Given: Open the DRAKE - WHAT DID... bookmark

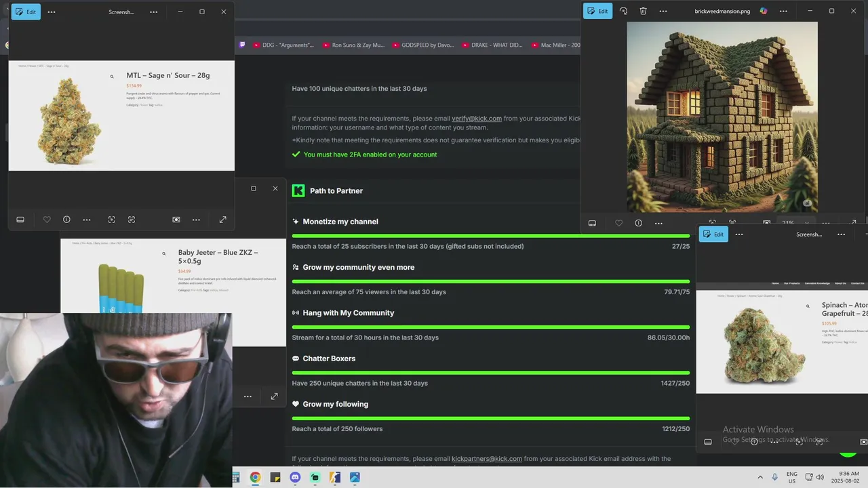Looking at the screenshot, I should pyautogui.click(x=492, y=45).
